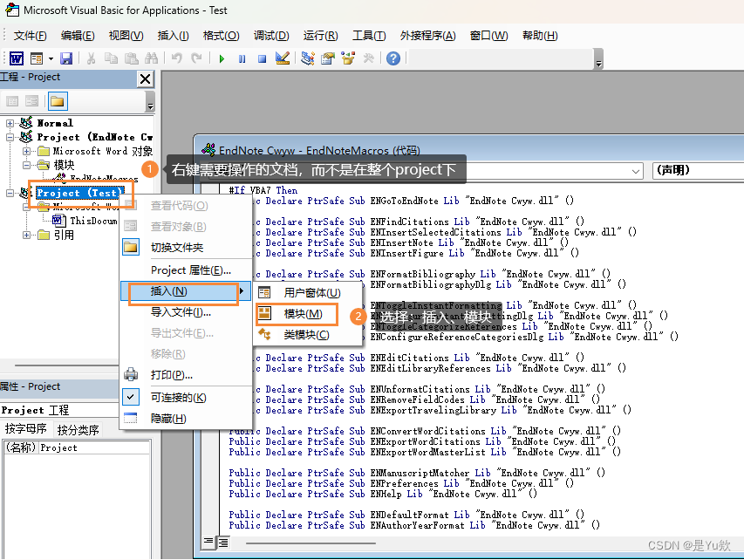This screenshot has height=560, width=744.
Task: Insert a 模块(M) from submenu
Action: pyautogui.click(x=308, y=314)
